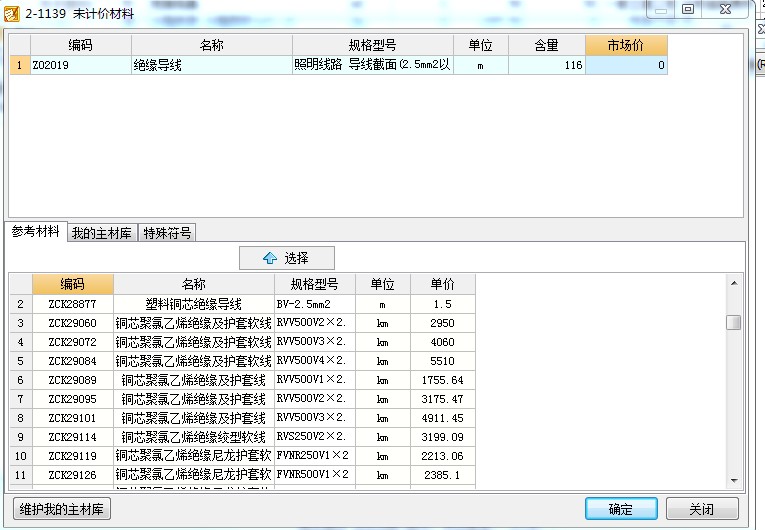
Task: Open the 我的主材库 tab
Action: click(101, 233)
